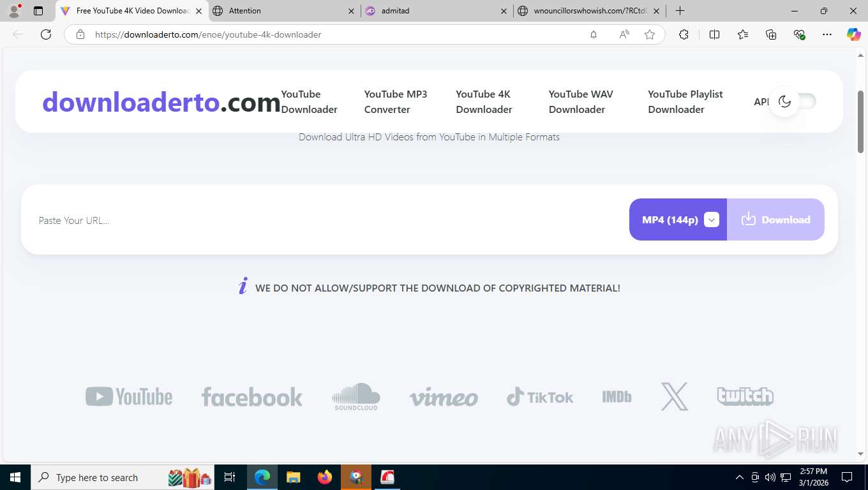868x490 pixels.
Task: Switch to the admitad browser tab
Action: click(x=437, y=11)
